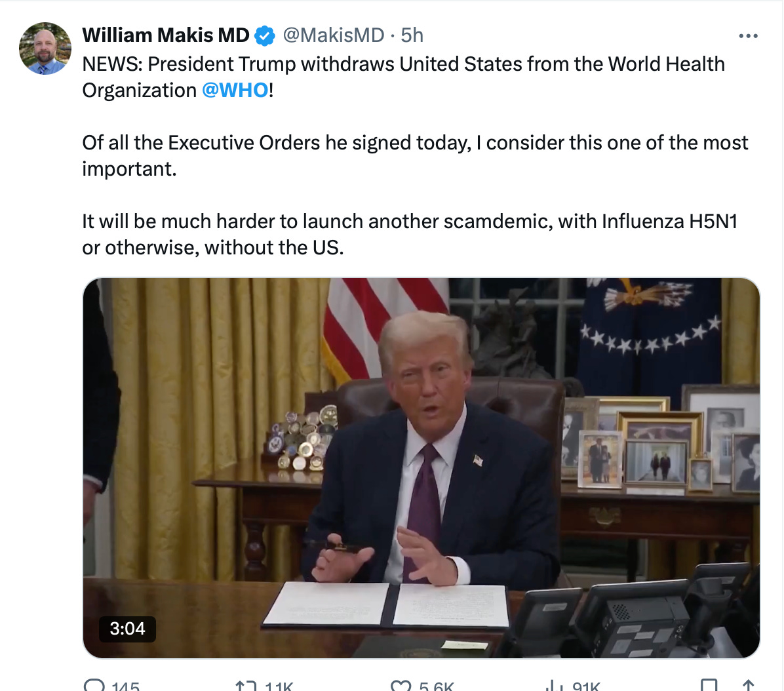
Task: Click the share upload arrow icon
Action: (x=748, y=685)
